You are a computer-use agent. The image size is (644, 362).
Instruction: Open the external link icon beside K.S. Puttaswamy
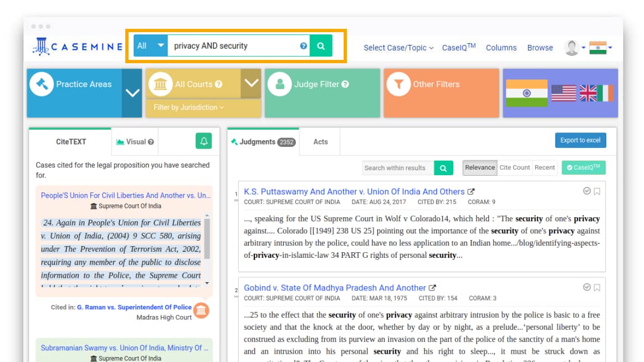[471, 192]
